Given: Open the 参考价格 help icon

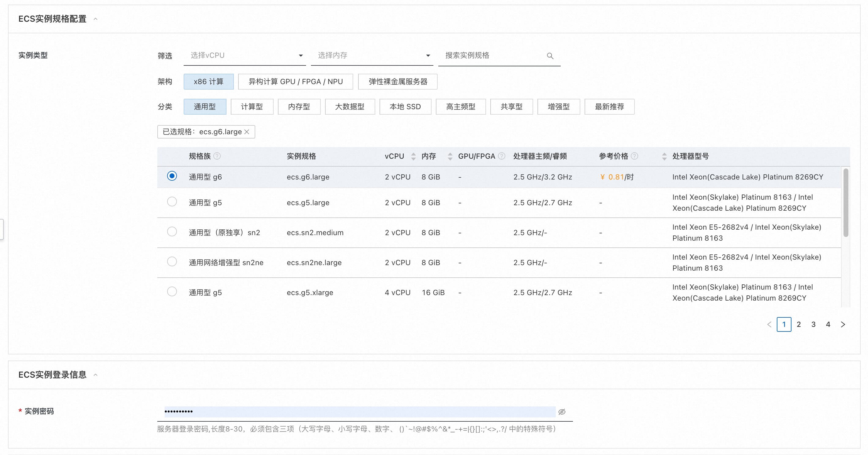Looking at the screenshot, I should 634,156.
